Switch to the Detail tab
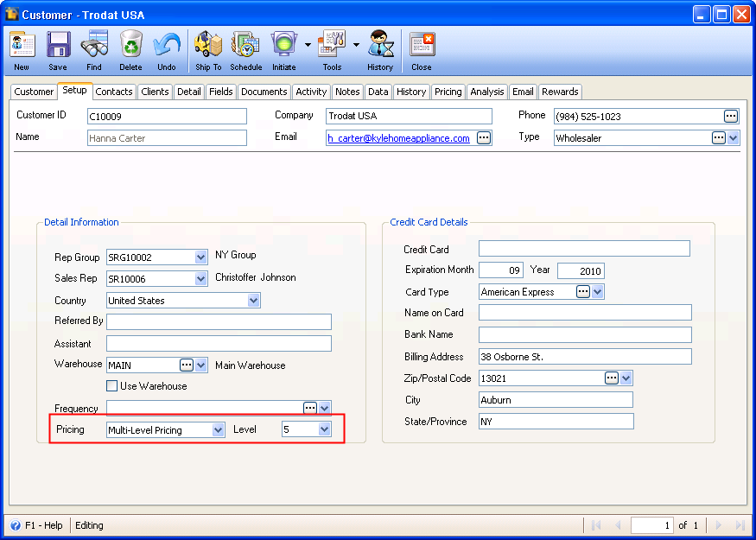Viewport: 756px width, 540px height. [x=189, y=92]
